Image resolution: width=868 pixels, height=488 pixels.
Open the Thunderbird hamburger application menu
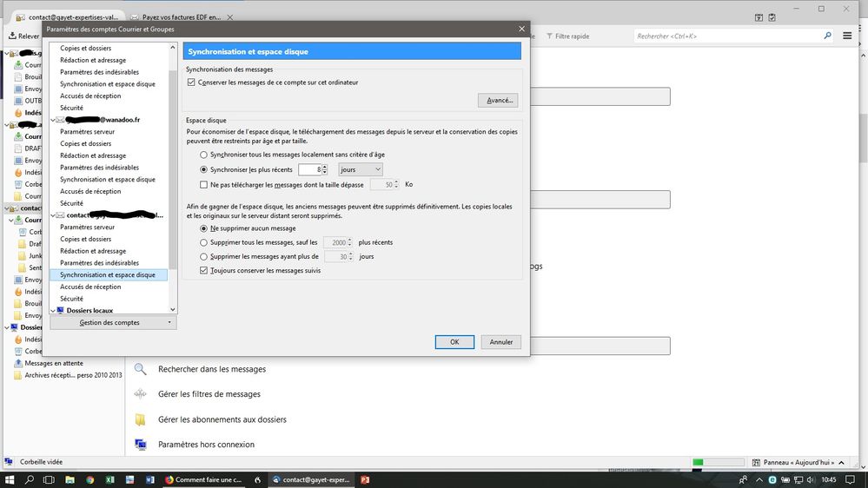point(847,36)
